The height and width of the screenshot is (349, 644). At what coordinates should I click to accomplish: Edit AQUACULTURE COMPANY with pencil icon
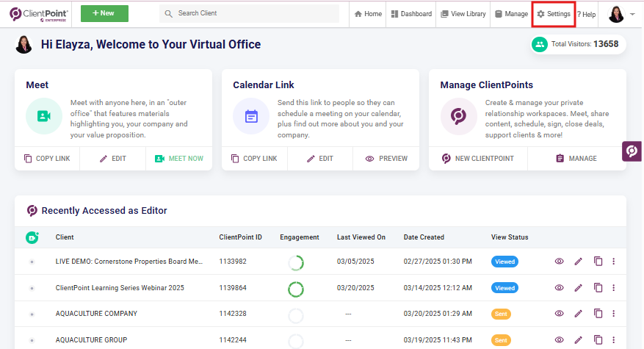[579, 314]
